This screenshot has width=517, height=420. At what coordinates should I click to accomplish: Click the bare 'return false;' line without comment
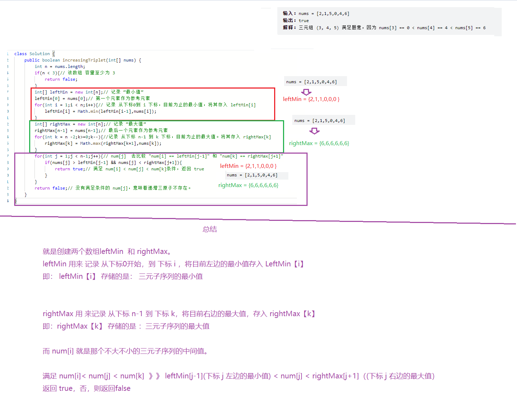point(61,79)
